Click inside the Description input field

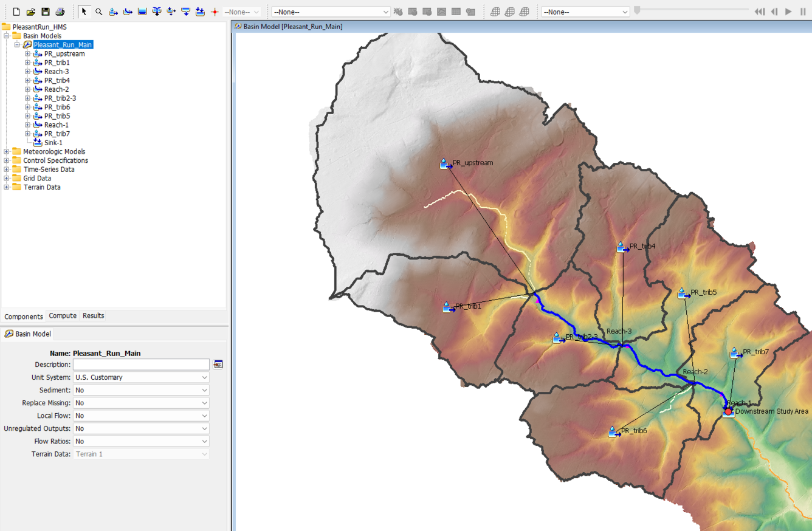pyautogui.click(x=141, y=364)
